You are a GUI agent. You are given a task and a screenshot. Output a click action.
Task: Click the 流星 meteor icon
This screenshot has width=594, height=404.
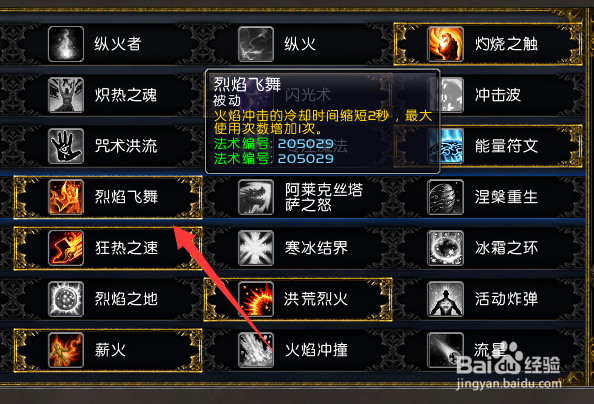(446, 350)
